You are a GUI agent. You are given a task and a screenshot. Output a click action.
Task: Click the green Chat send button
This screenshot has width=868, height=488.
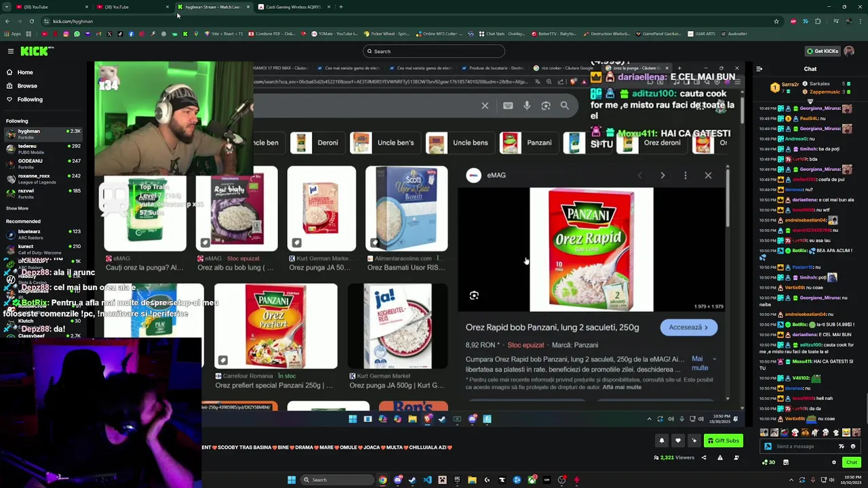pyautogui.click(x=851, y=462)
